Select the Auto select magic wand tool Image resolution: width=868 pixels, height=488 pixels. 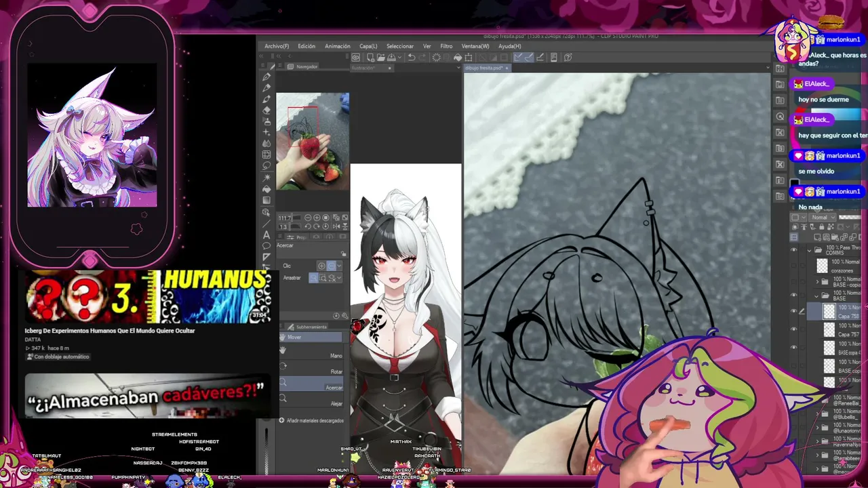[x=267, y=177]
